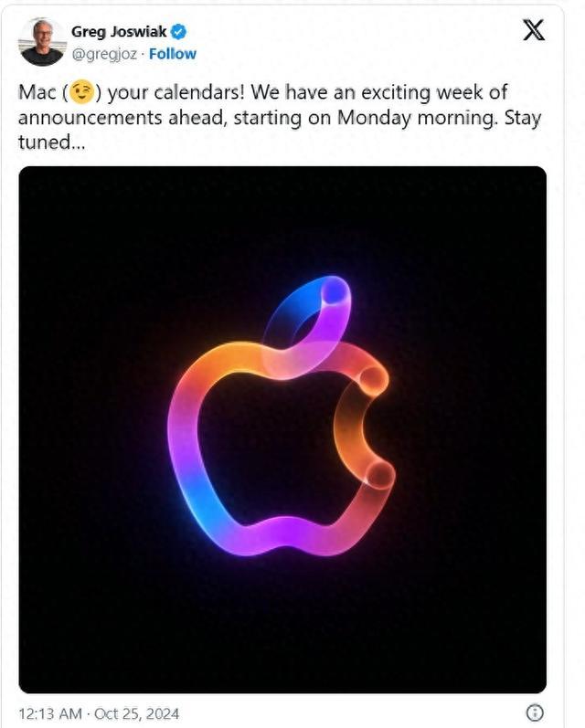The width and height of the screenshot is (585, 728).
Task: Select the Greg Joswiak display name
Action: click(119, 32)
